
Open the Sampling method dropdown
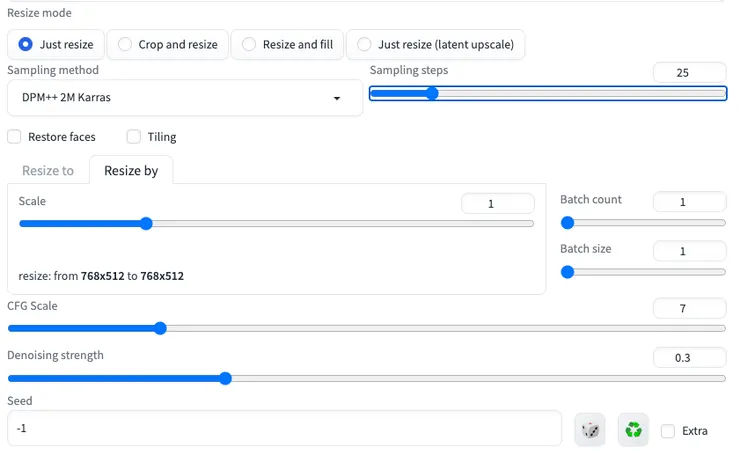[185, 98]
